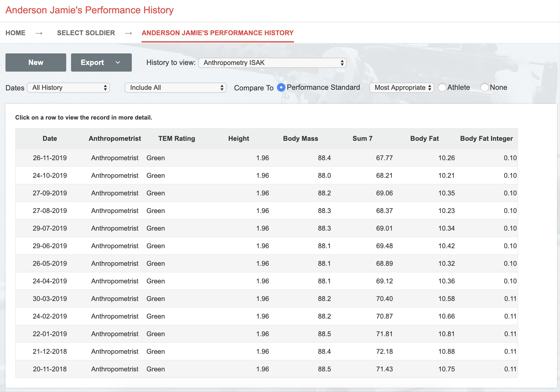Open the 26-11-2019 record row
Screen dimensions: 560x392
(267, 158)
